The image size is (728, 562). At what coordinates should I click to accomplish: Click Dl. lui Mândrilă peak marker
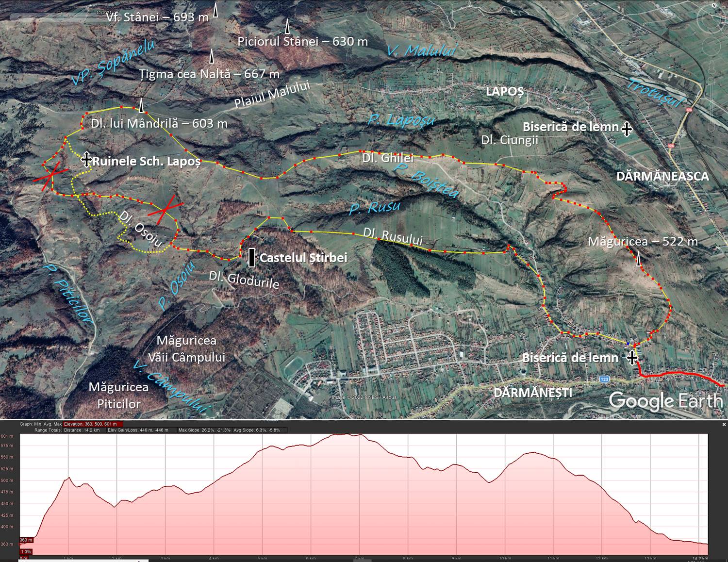click(141, 105)
